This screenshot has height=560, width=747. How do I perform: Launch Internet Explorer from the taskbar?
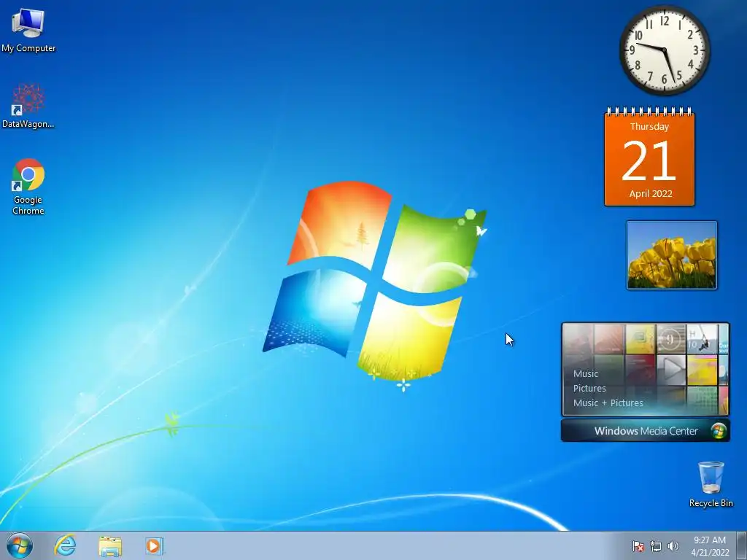coord(65,545)
